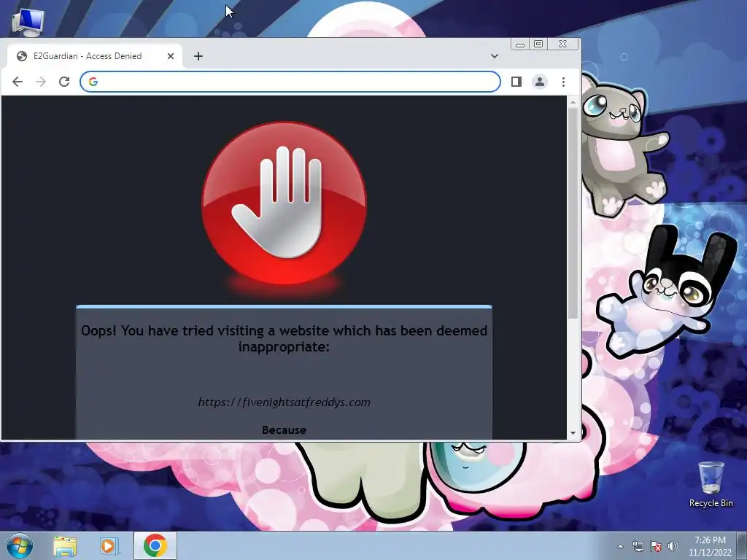The height and width of the screenshot is (560, 747).
Task: Open the Action Center flag icon
Action: click(656, 546)
